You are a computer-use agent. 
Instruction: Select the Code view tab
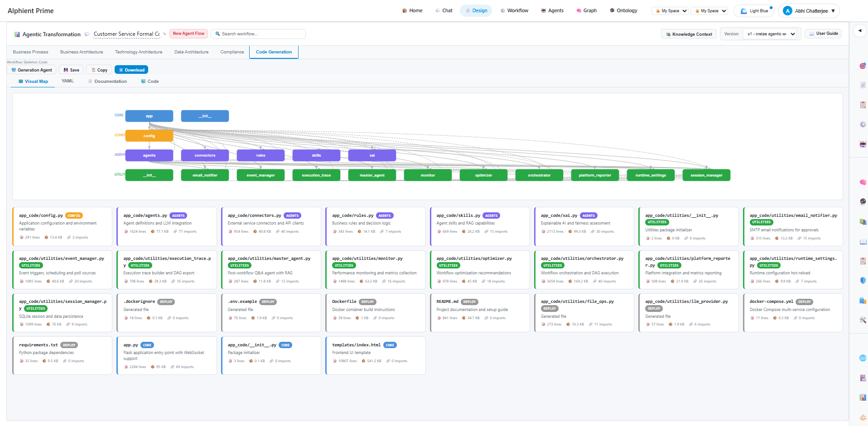(149, 81)
